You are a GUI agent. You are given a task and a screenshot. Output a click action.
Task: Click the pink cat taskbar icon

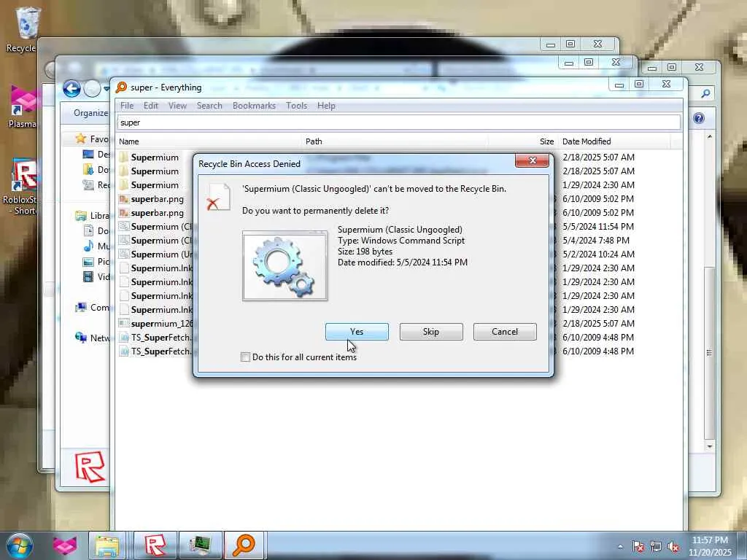tap(65, 545)
